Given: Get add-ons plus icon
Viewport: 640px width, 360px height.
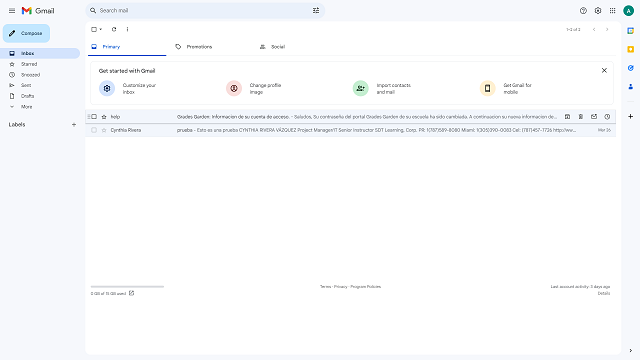Looking at the screenshot, I should [x=631, y=116].
